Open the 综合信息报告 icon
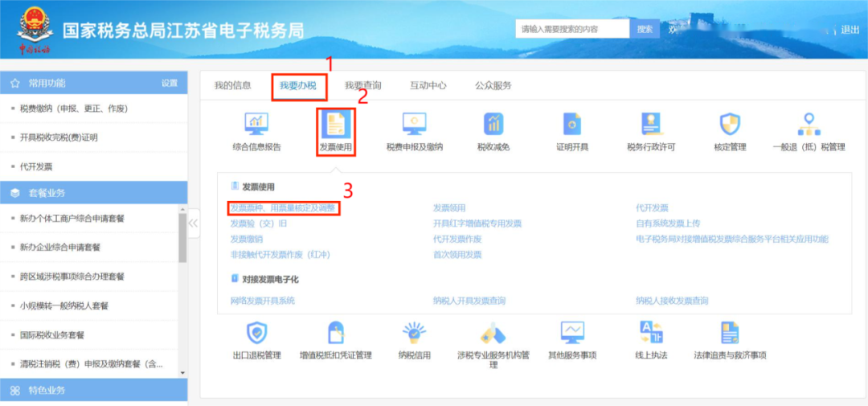The height and width of the screenshot is (406, 868). click(x=256, y=124)
